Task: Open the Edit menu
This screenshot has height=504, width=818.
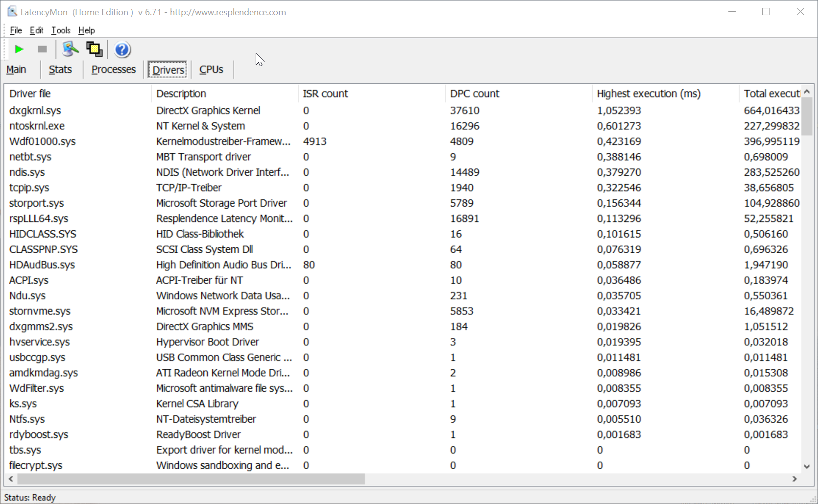Action: coord(36,30)
